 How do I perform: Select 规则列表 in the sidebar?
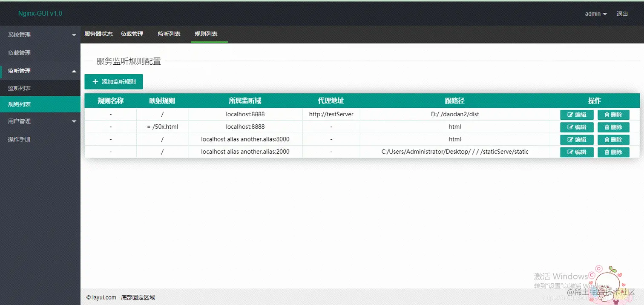[40, 104]
